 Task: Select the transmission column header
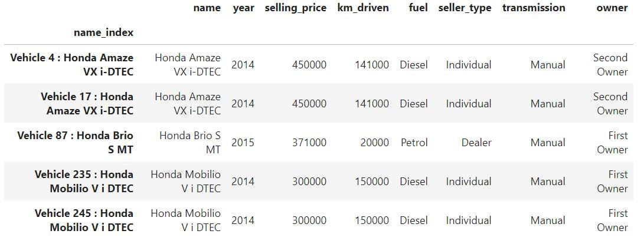click(x=534, y=8)
